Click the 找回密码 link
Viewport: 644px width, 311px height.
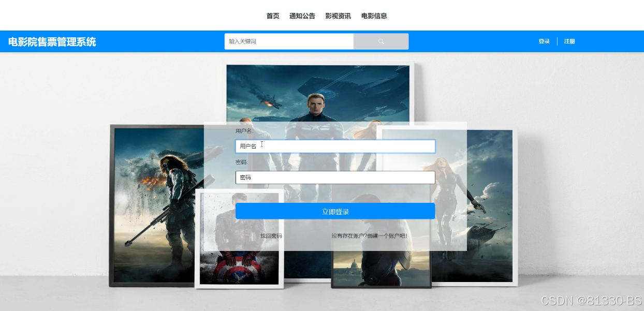271,236
